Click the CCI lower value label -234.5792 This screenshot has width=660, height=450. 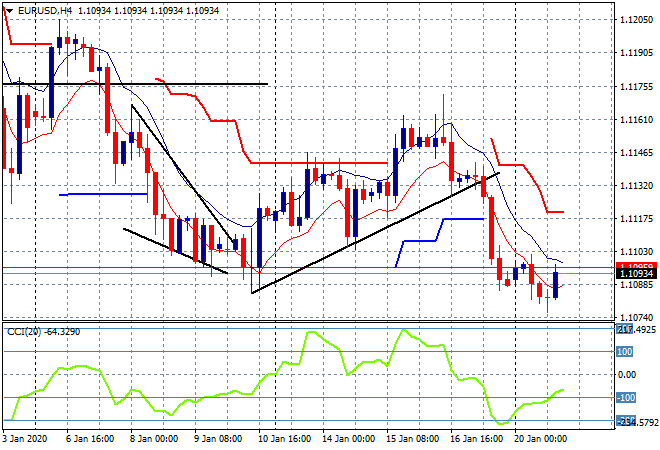[x=637, y=421]
